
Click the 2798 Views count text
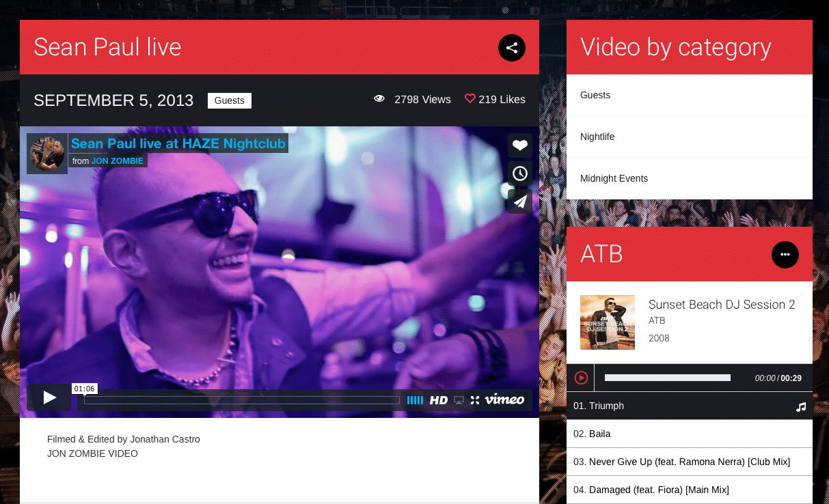tap(422, 100)
